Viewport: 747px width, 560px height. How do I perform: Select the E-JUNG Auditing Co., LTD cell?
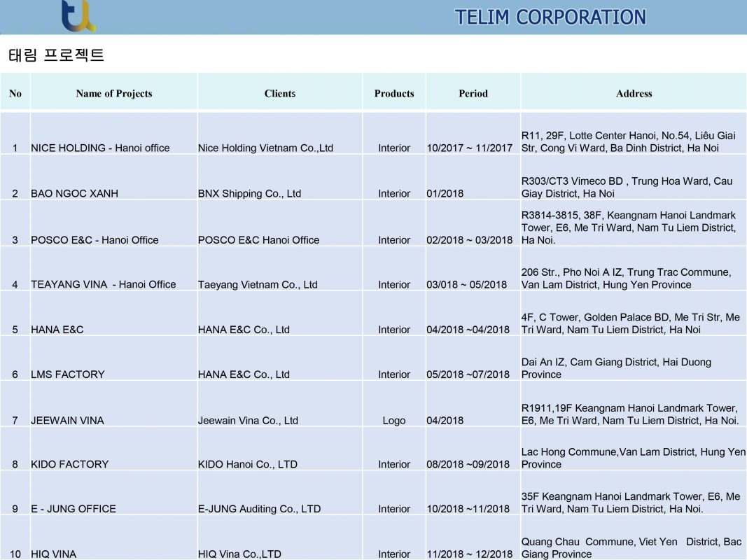[x=259, y=509]
